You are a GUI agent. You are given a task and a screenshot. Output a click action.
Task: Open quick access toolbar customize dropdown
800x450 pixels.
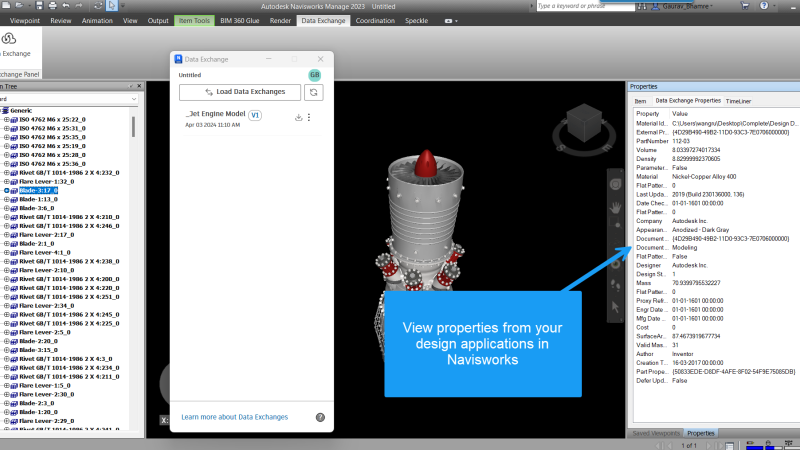(x=123, y=6)
